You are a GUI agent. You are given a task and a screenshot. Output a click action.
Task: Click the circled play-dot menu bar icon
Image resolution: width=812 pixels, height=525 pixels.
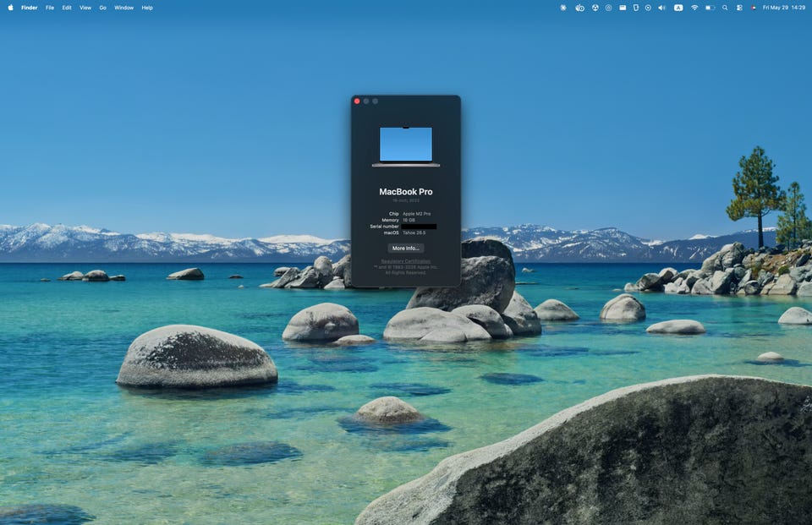tap(648, 8)
